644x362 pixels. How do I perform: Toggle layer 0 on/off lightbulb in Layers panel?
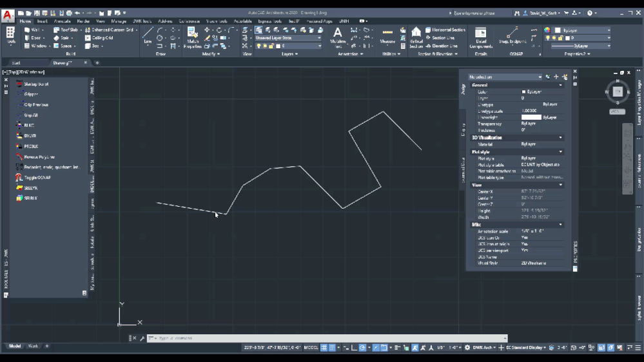(x=259, y=46)
